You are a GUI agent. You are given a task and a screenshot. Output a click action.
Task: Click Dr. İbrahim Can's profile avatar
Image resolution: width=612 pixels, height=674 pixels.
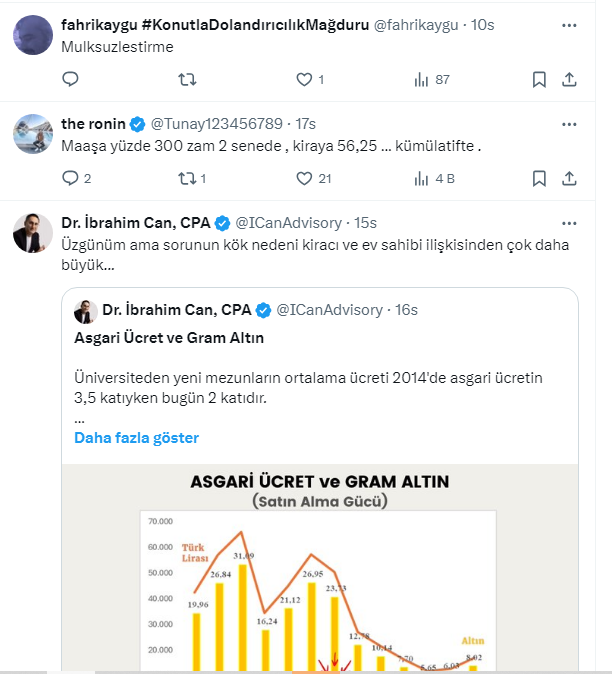click(x=33, y=233)
